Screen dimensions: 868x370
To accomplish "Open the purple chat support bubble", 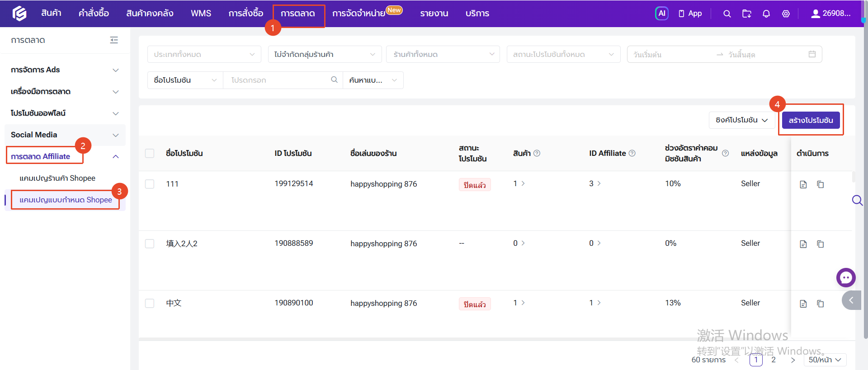I will (x=846, y=277).
